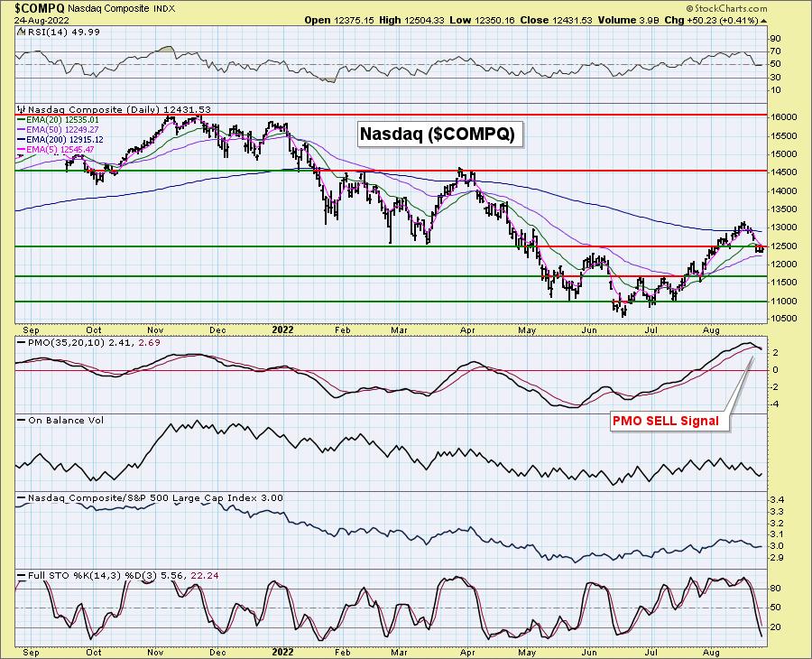Click the EMA(200) 12915.12 legend entry
812x659 pixels.
coord(60,139)
